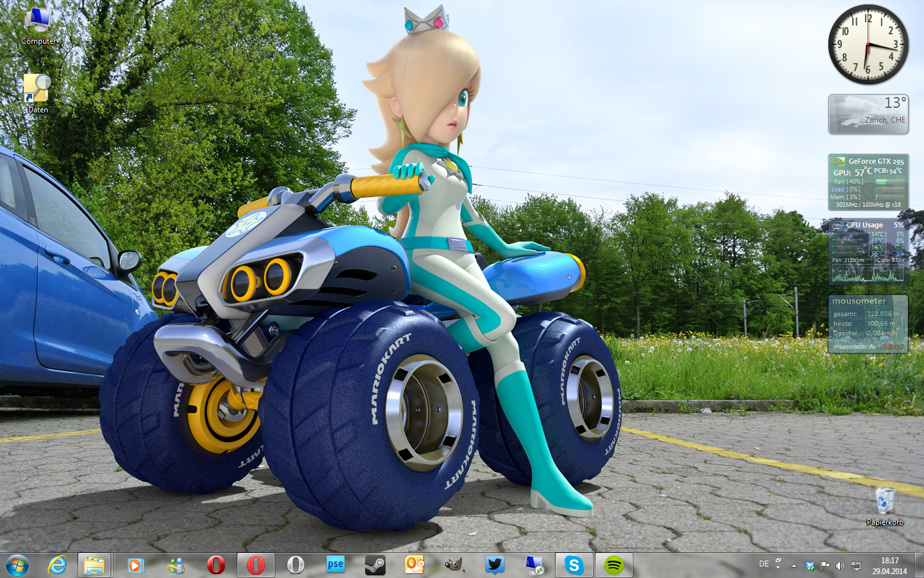Screen dimensions: 924x578
Task: Open Remote Desktop Connection taskbar icon
Action: pos(535,565)
